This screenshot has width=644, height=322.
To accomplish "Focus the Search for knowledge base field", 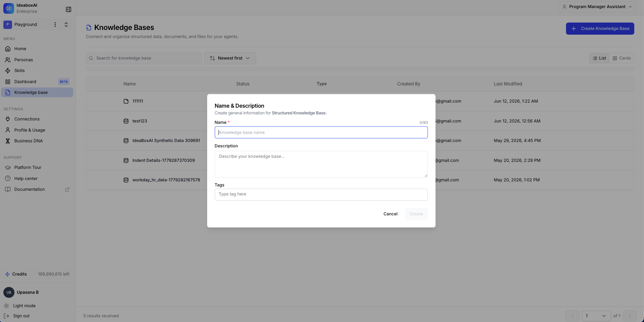I will point(144,58).
